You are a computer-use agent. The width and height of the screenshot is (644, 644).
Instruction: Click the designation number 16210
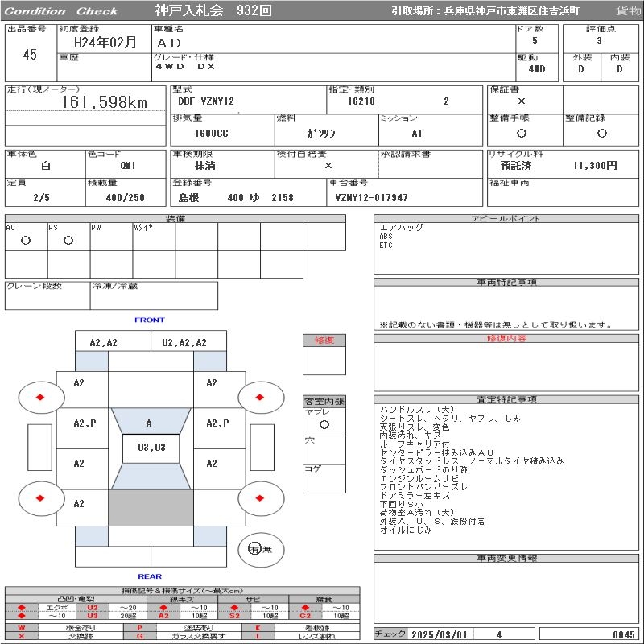click(361, 101)
